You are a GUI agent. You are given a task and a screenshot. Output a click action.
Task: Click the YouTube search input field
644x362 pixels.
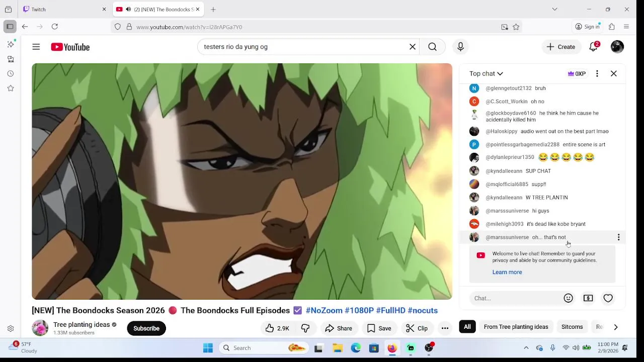click(x=302, y=47)
